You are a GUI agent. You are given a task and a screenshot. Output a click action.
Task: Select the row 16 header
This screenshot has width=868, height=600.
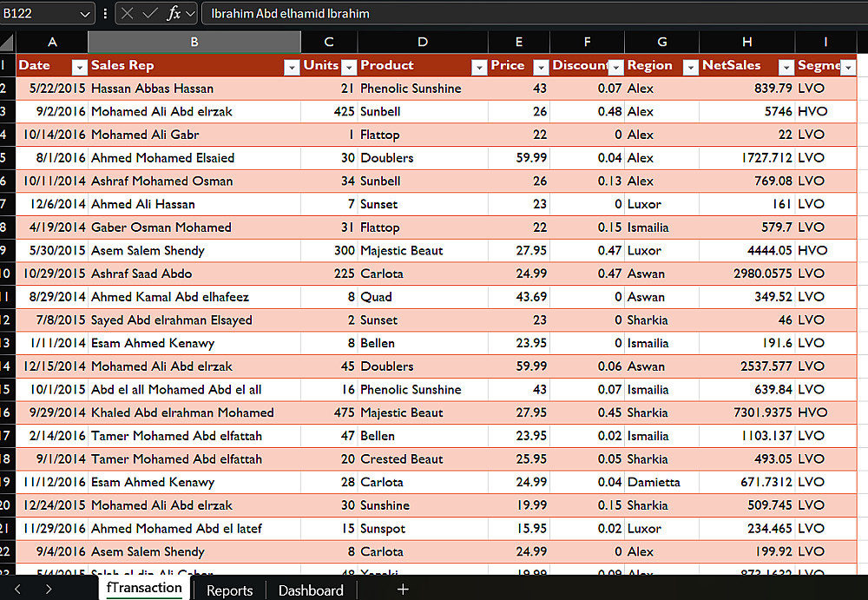(x=6, y=412)
